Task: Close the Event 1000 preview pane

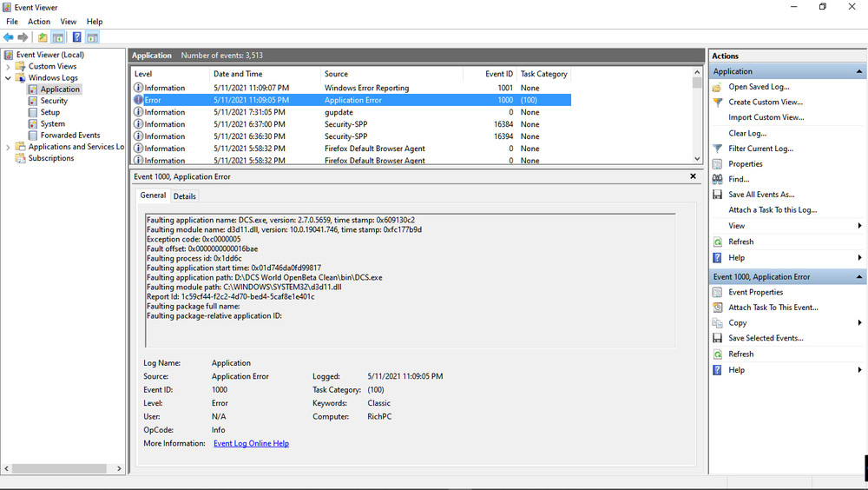Action: [693, 176]
